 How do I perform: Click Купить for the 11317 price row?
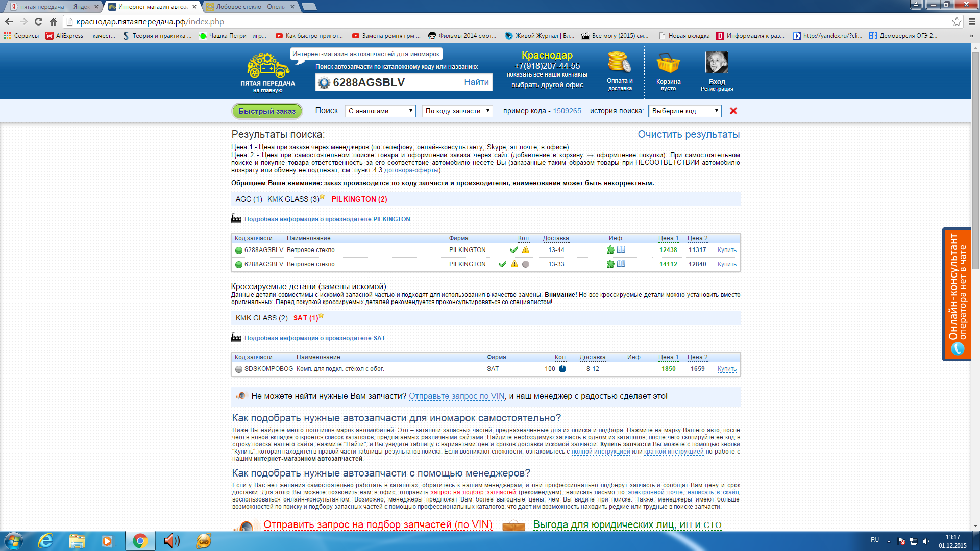727,250
